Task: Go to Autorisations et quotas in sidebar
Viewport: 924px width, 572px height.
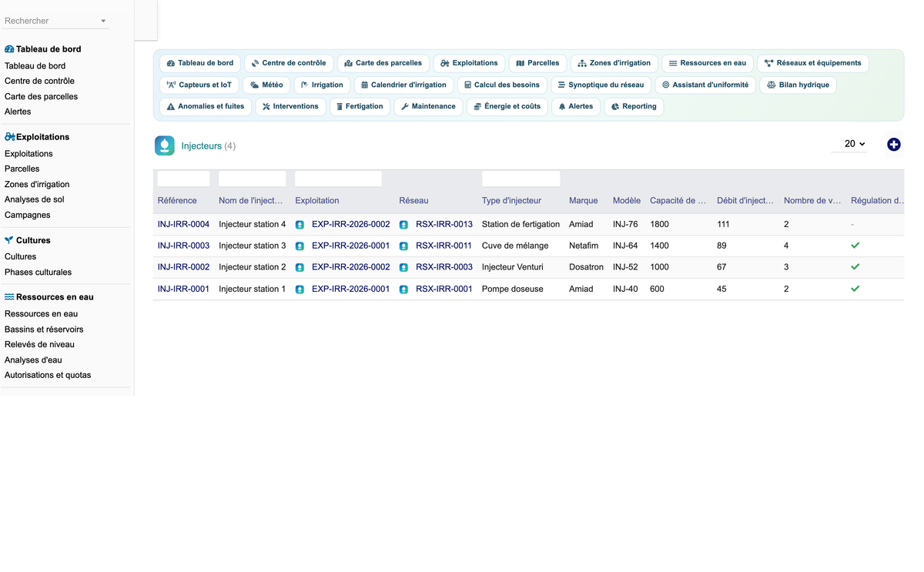Action: (48, 376)
